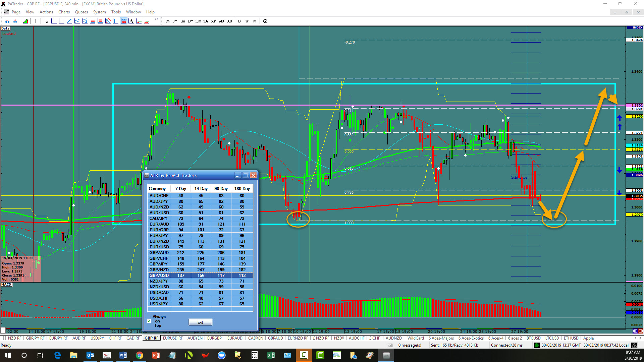Switch to the Apple tab
Image resolution: width=644 pixels, height=362 pixels.
pos(588,338)
